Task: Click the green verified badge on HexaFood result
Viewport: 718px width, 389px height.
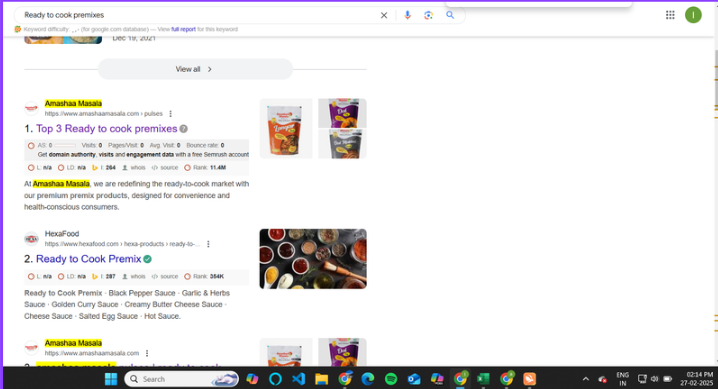Action: (147, 259)
